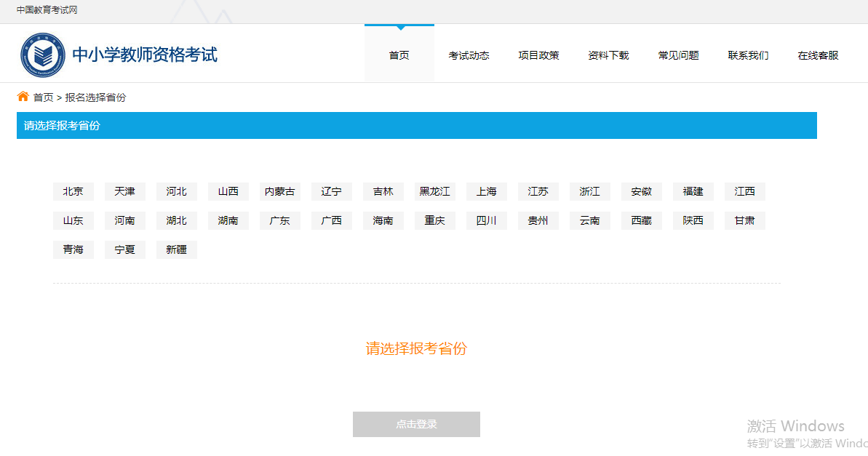Screen dimensions: 868x456
Task: Select 西藏 as the exam province
Action: [x=641, y=220]
